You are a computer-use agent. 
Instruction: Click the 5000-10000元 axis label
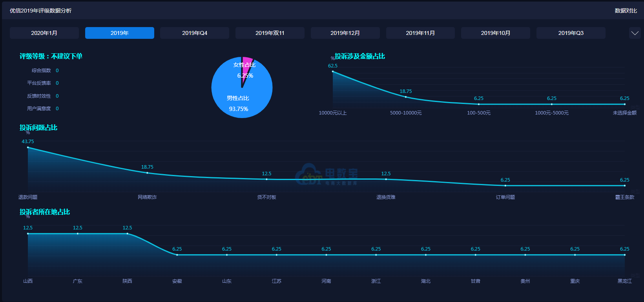click(x=406, y=113)
